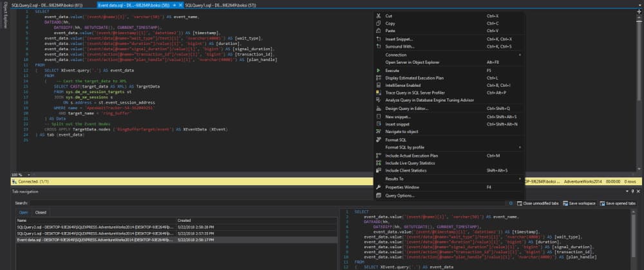Select Open Server in Object Explorer
Screen dimensions: 644x270
tap(449, 62)
